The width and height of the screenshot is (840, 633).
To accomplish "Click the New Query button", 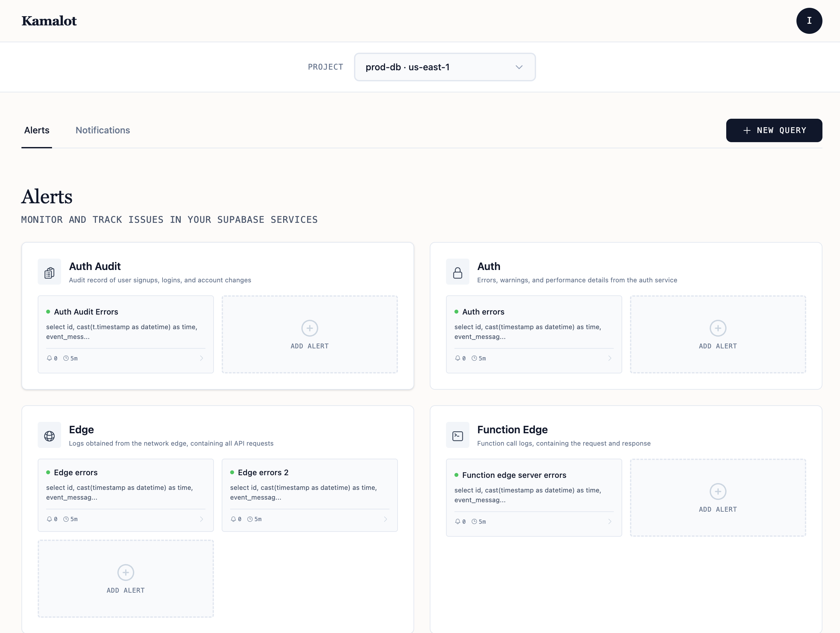I will (774, 130).
